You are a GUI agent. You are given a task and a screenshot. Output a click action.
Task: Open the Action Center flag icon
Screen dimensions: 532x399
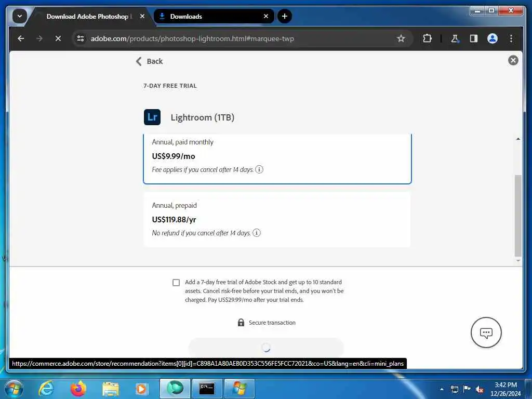point(467,389)
